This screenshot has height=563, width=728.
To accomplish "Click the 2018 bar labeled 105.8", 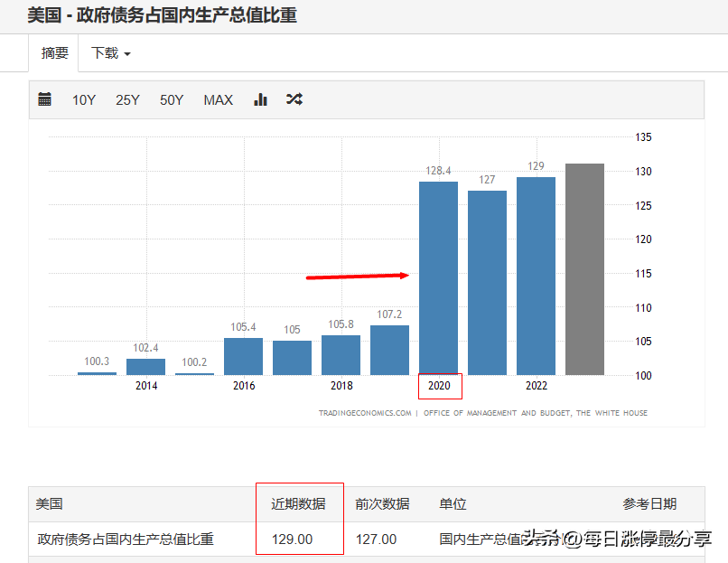I will tap(341, 355).
